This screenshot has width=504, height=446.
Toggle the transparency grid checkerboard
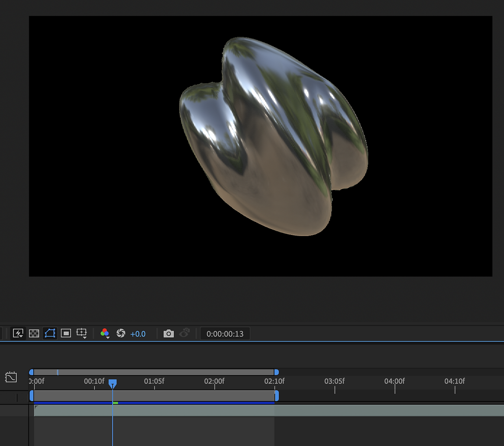tap(34, 334)
